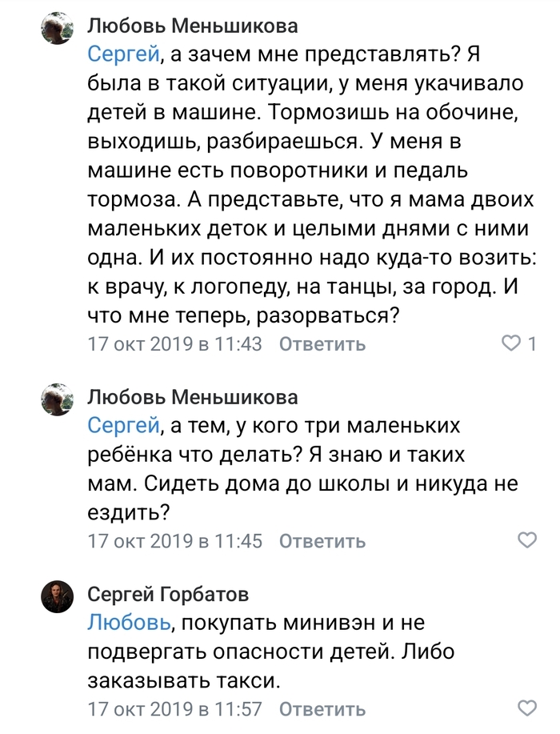
Task: Click the Сергей mention before 'а тем, у кого'
Action: point(124,426)
